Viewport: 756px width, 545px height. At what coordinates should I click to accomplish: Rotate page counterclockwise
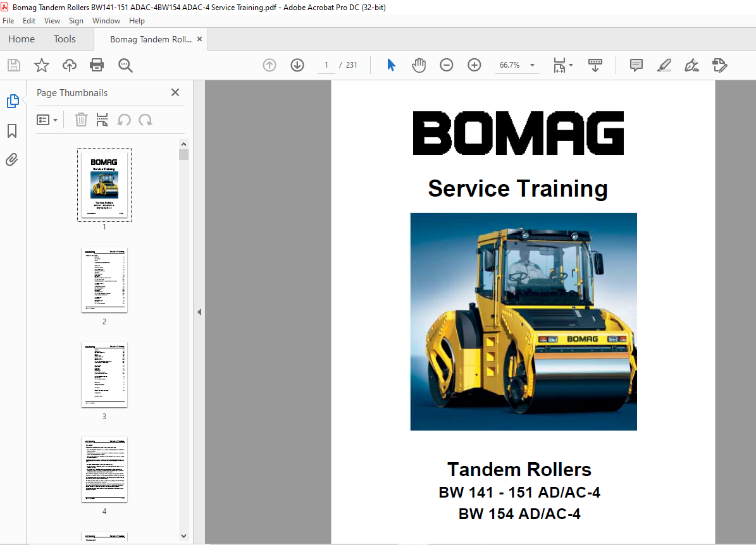coord(124,119)
